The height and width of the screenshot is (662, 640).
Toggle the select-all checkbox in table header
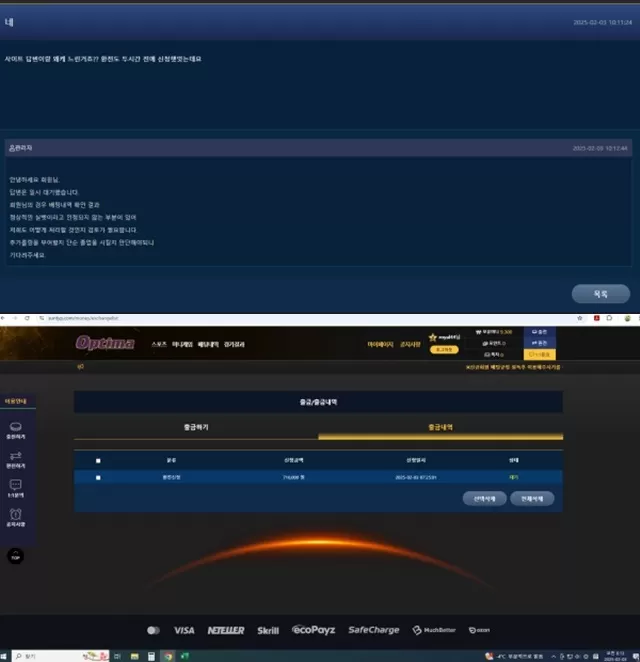[x=98, y=461]
